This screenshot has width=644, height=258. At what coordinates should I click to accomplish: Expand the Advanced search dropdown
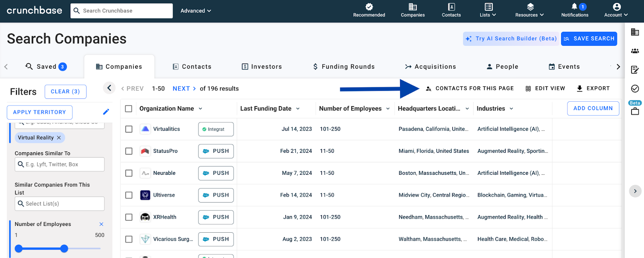196,11
